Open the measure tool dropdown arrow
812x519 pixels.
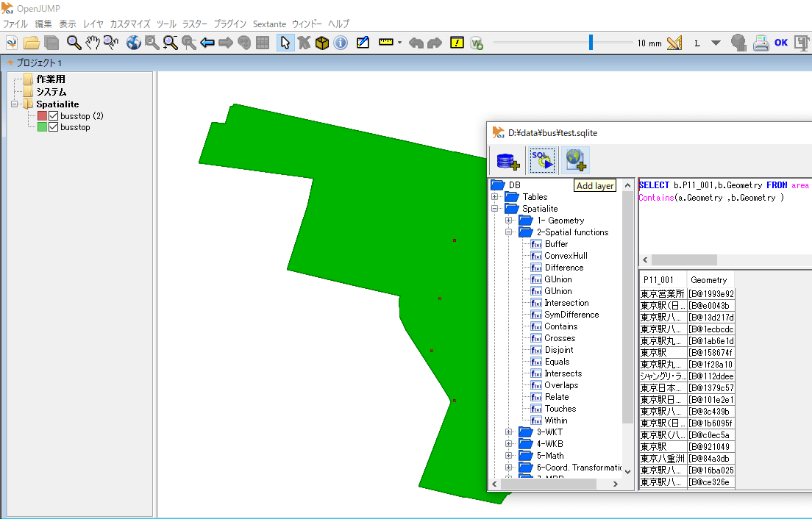399,43
